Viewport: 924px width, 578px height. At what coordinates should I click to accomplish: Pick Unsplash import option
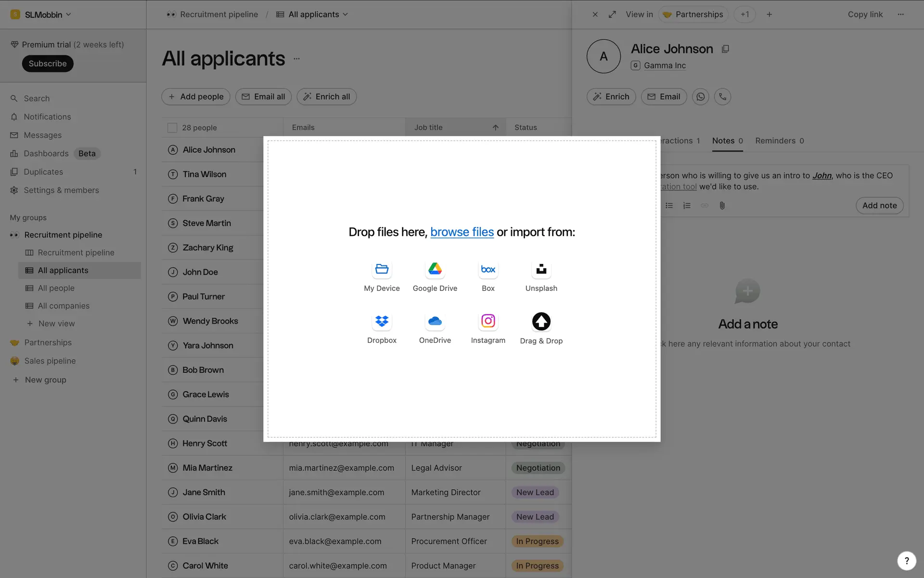[x=541, y=270]
